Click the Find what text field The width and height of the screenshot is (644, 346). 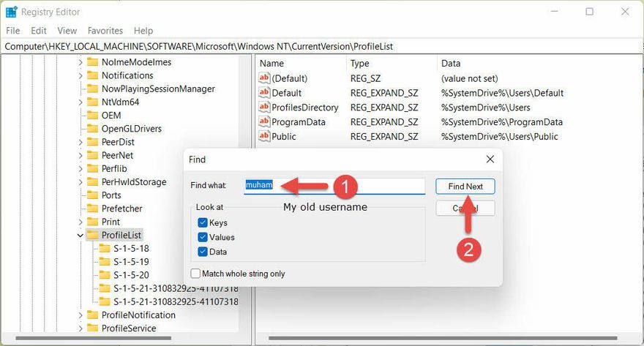pos(334,186)
